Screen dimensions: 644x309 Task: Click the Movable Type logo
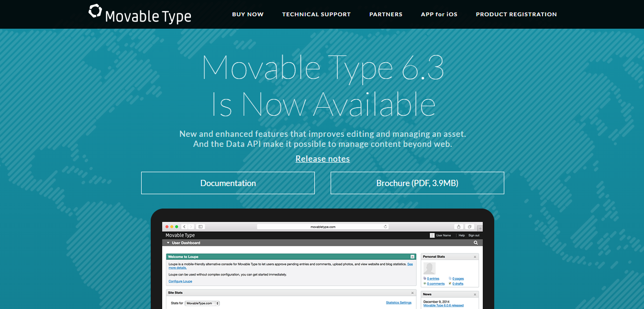(x=140, y=14)
